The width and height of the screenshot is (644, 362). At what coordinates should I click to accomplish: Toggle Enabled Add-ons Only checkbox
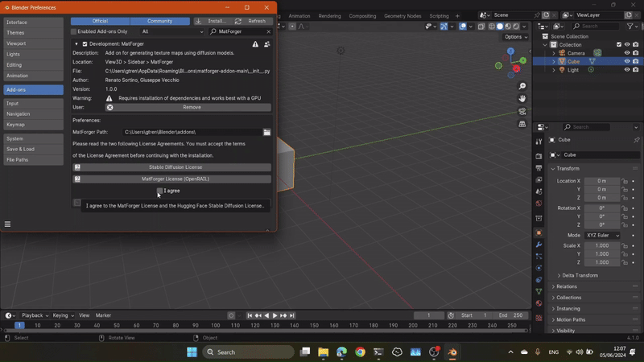coord(73,31)
